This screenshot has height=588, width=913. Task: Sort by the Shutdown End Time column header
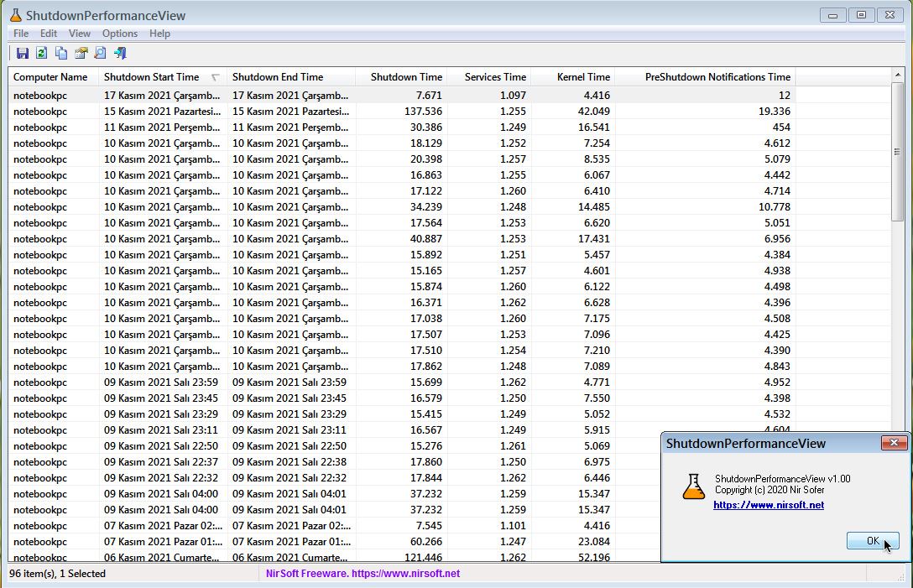click(x=291, y=77)
